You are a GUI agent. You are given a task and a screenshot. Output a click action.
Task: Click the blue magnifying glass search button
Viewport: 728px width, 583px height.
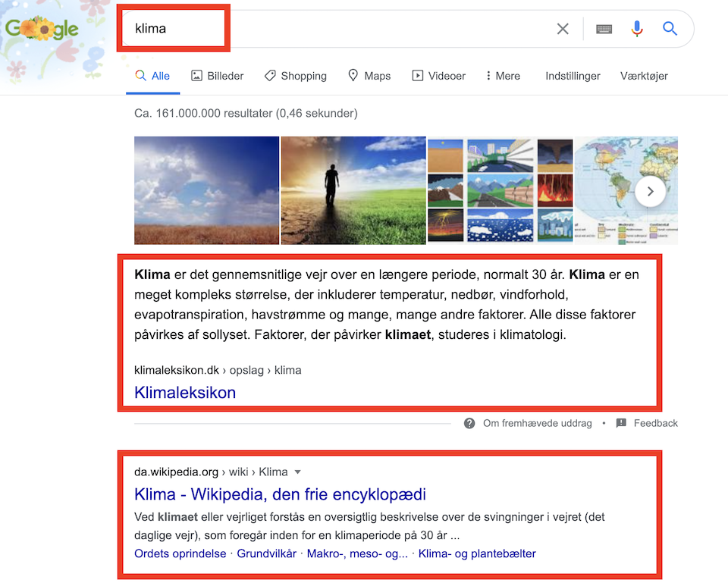tap(670, 29)
